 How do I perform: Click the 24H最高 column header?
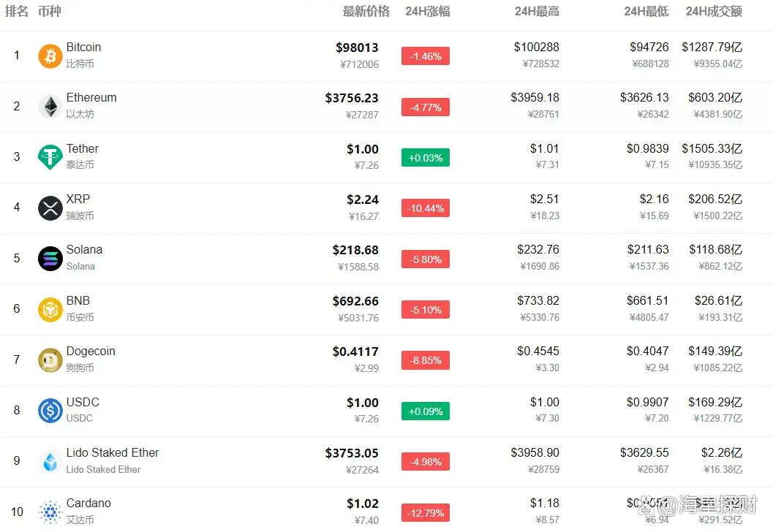pyautogui.click(x=537, y=11)
